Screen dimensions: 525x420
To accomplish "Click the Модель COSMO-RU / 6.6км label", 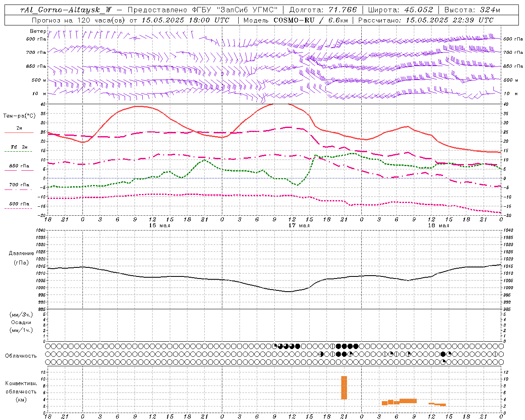I will tap(295, 20).
